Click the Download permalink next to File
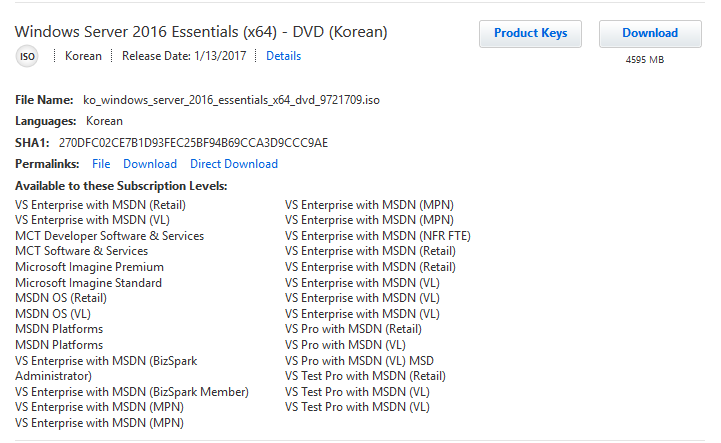 [x=150, y=164]
